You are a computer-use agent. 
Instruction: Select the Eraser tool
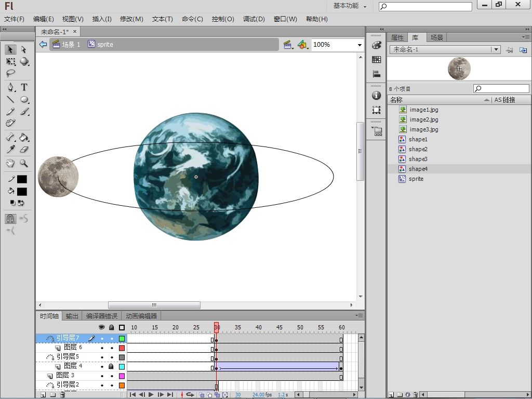24,150
